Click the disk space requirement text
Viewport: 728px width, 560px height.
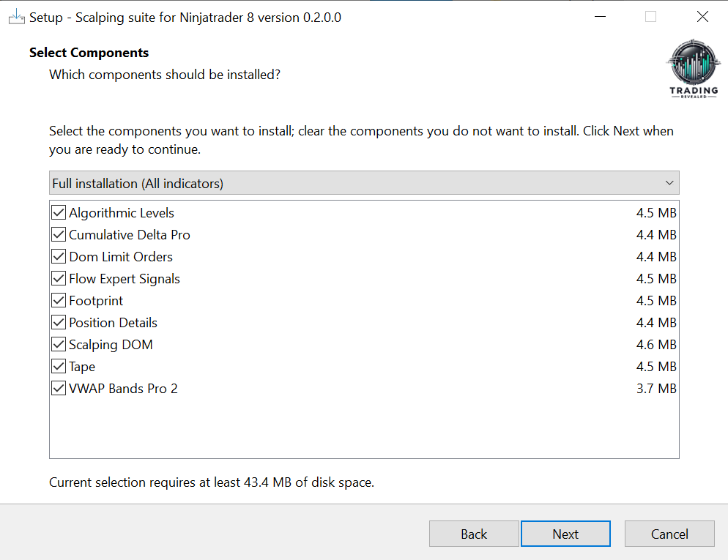[211, 482]
